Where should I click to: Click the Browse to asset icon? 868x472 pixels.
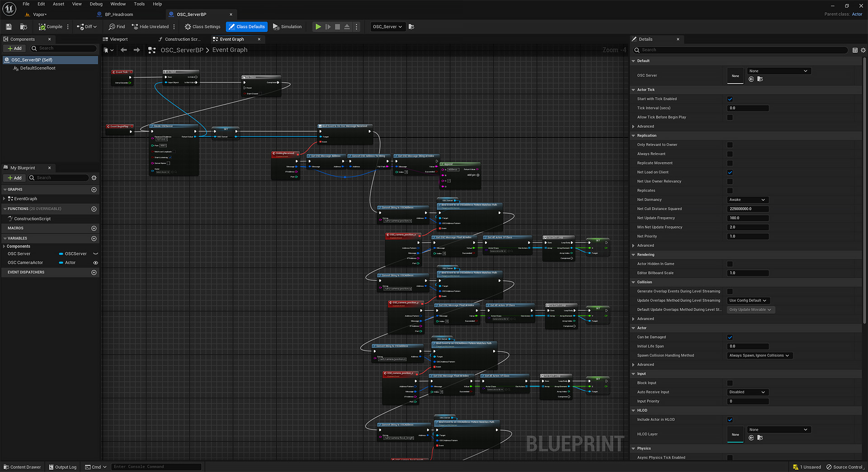[24, 27]
